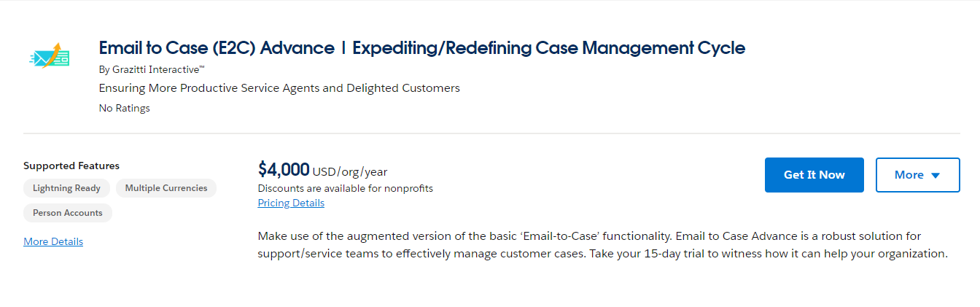Click the By Grazitti Interactive publisher name
This screenshot has width=980, height=307.
pyautogui.click(x=152, y=69)
